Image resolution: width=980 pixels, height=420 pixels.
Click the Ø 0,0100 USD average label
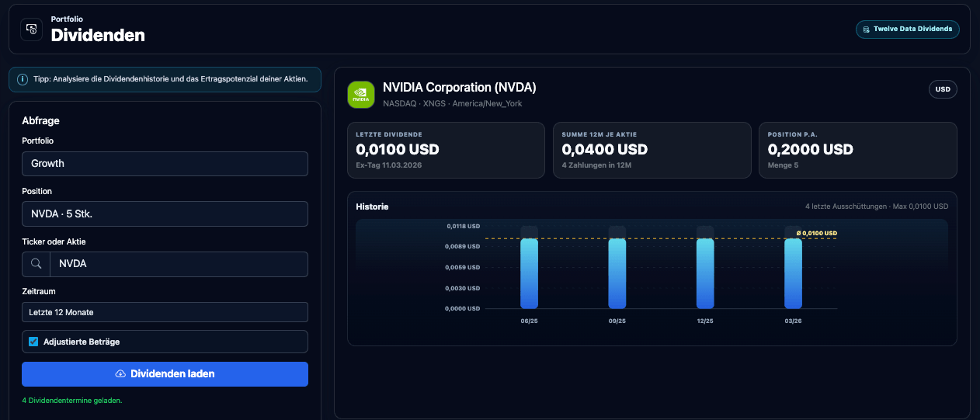click(x=817, y=233)
